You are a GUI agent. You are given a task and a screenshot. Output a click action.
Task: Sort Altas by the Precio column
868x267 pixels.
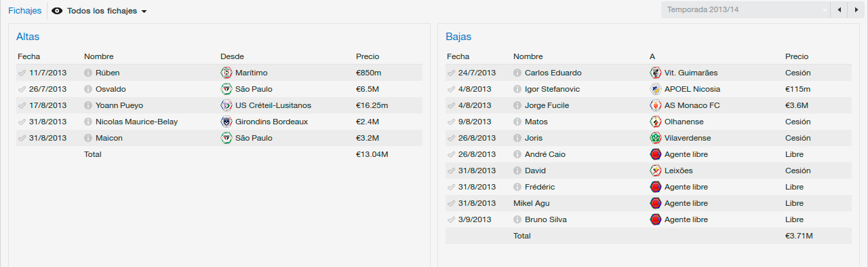[368, 56]
